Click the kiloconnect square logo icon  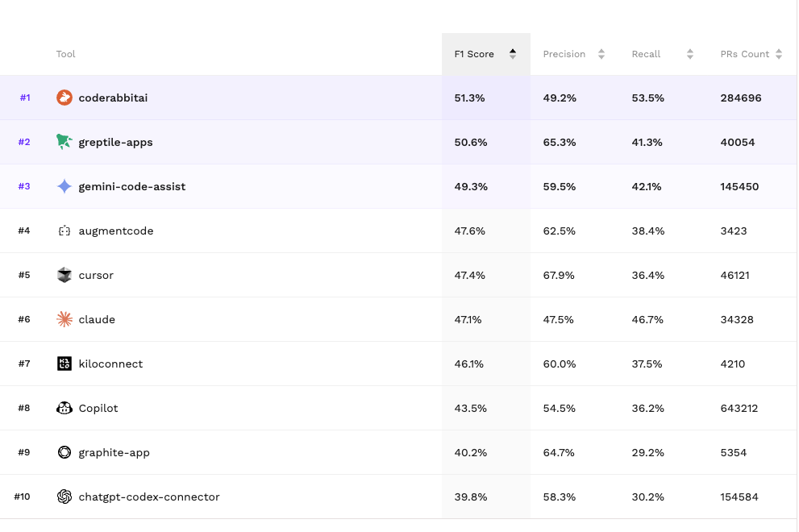tap(65, 364)
